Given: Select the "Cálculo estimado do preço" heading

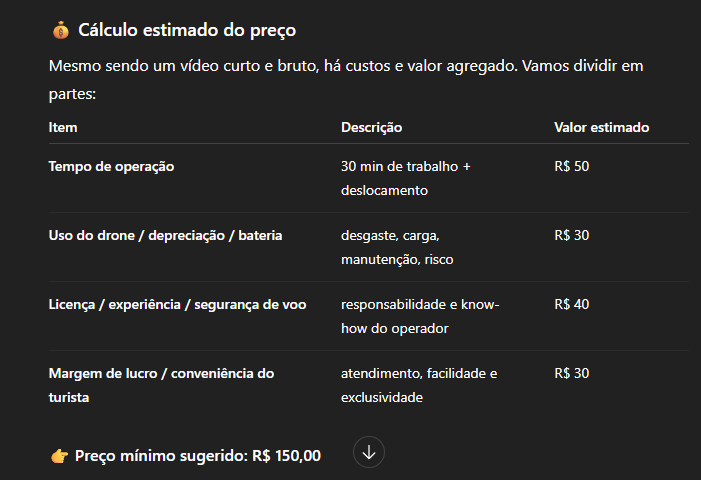Looking at the screenshot, I should pos(186,30).
